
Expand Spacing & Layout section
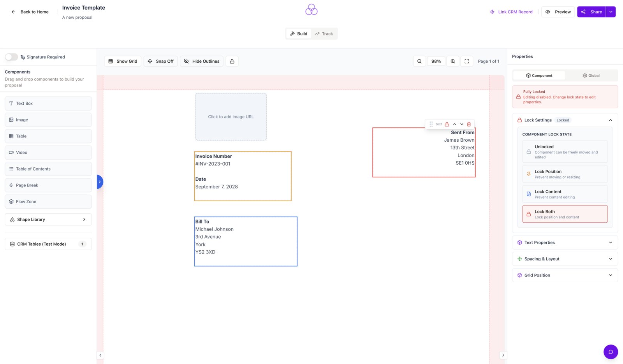click(x=565, y=259)
